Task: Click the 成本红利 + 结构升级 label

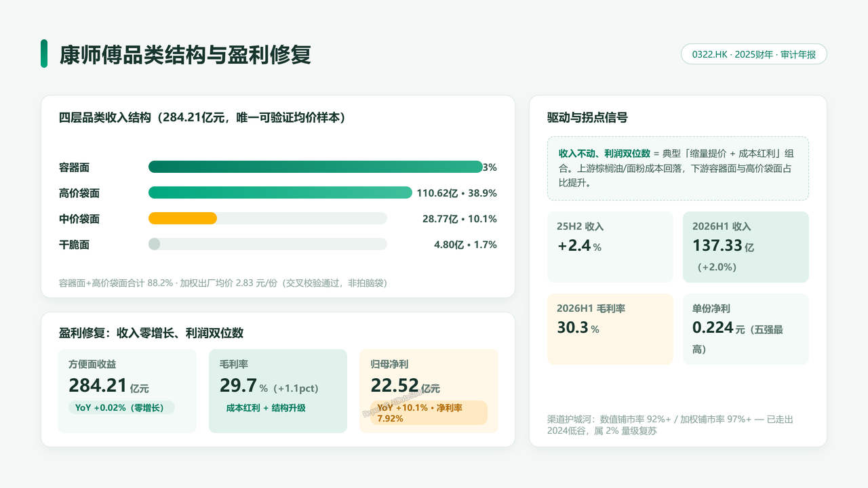Action: 266,407
